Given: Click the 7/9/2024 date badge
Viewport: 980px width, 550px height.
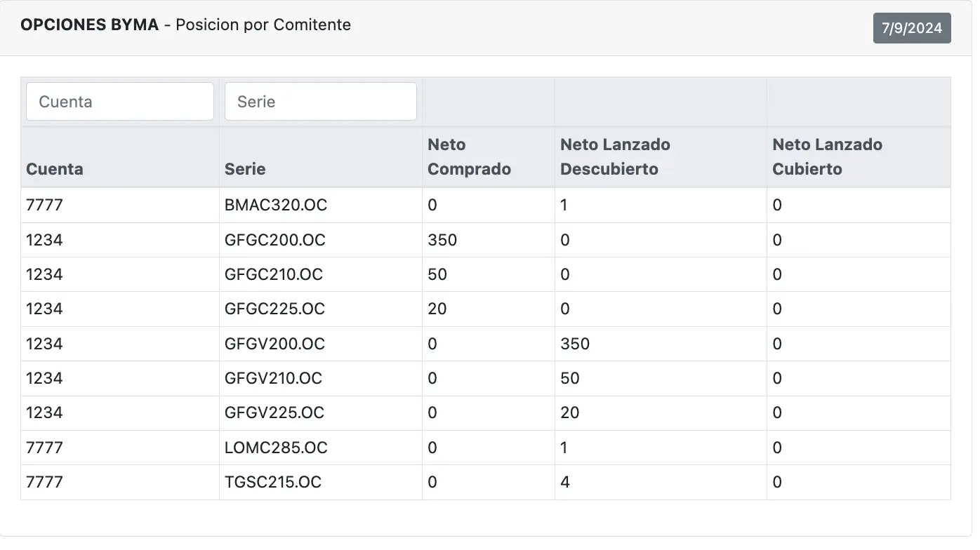Looking at the screenshot, I should 911,28.
